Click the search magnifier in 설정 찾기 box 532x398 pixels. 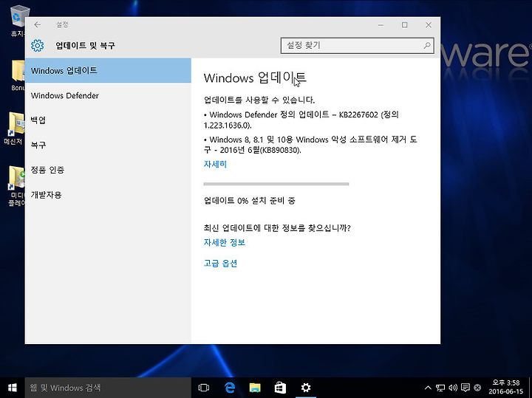pos(427,46)
